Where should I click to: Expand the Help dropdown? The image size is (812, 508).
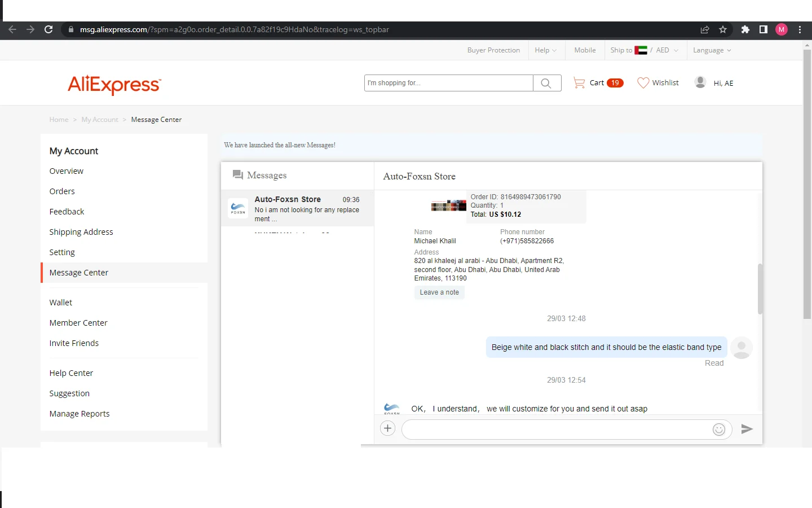point(545,50)
